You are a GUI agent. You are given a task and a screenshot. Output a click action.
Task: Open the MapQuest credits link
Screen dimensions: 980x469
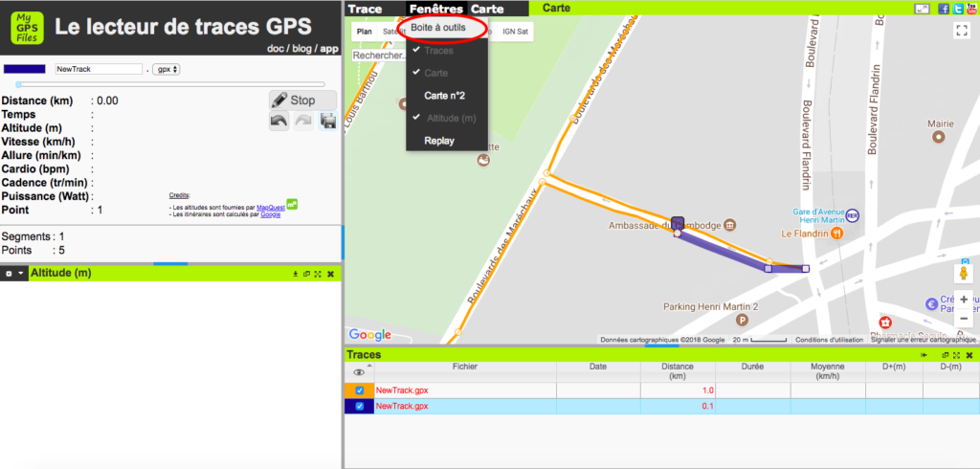(x=270, y=207)
